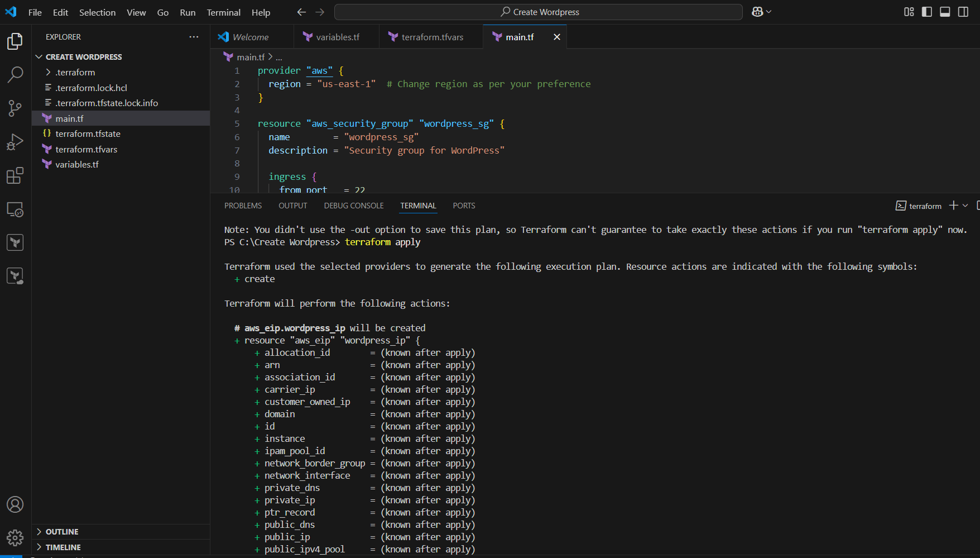This screenshot has height=558, width=980.
Task: Open the Manage gear icon
Action: (15, 538)
